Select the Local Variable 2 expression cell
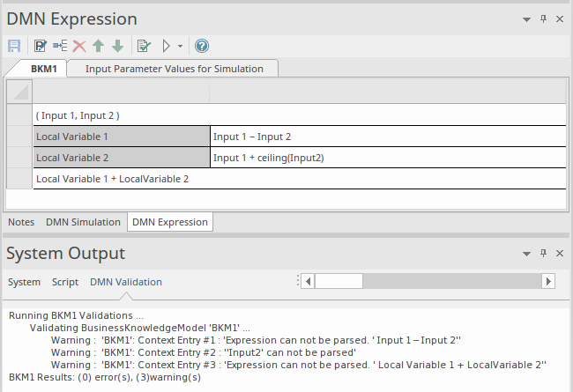 (x=388, y=158)
